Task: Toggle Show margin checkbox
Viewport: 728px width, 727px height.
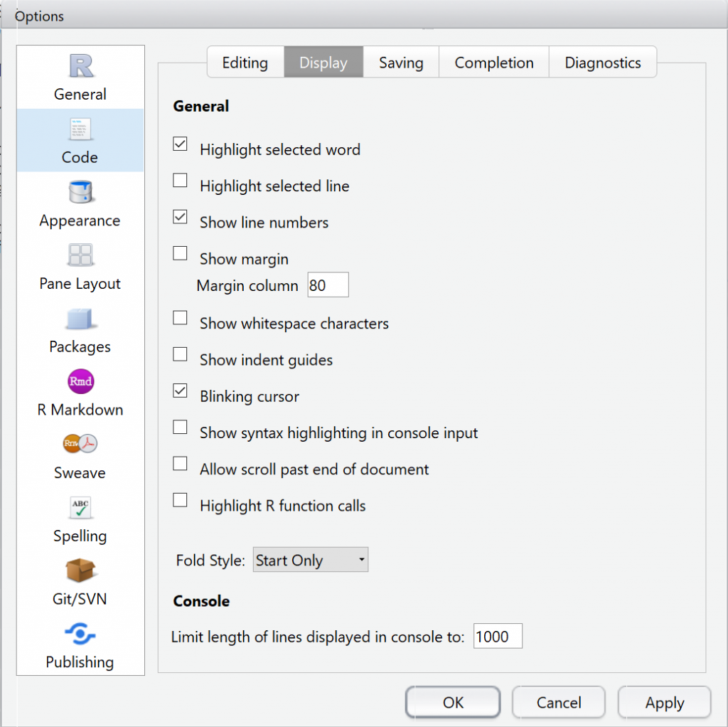Action: click(x=180, y=253)
